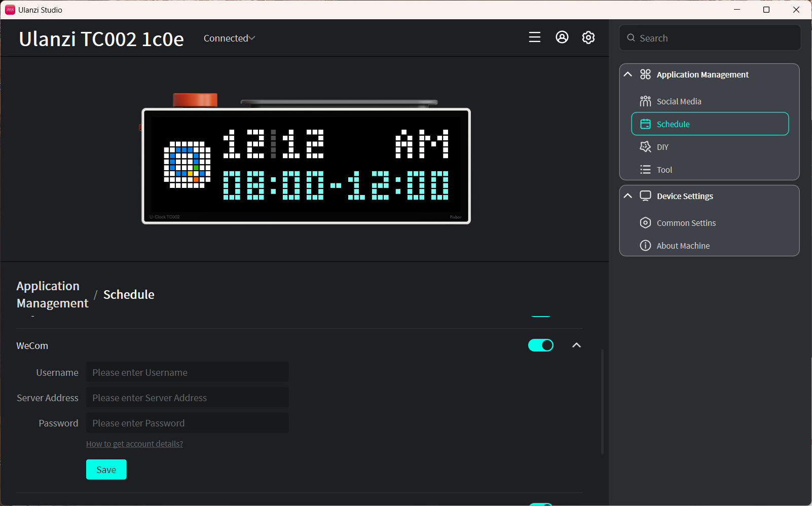
Task: Click the Tool list icon
Action: [x=645, y=170]
